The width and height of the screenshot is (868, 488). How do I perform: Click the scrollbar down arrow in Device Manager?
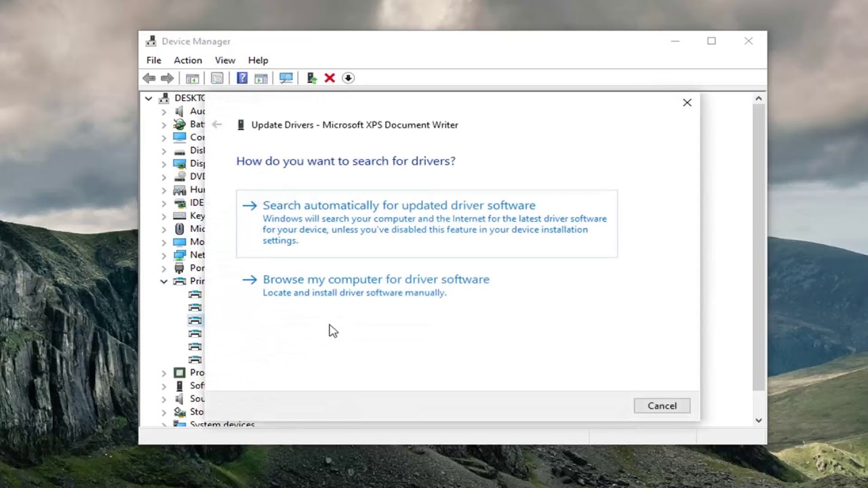pos(759,420)
